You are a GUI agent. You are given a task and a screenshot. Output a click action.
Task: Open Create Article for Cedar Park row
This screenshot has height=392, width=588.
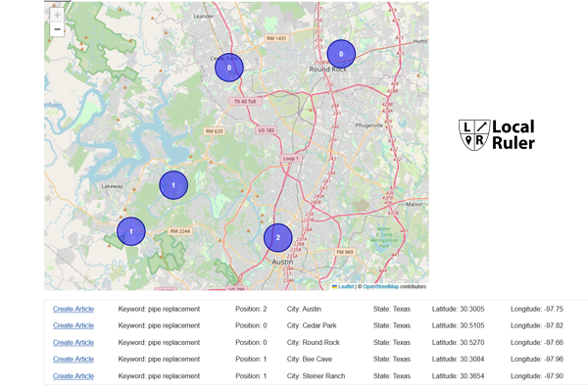[73, 325]
